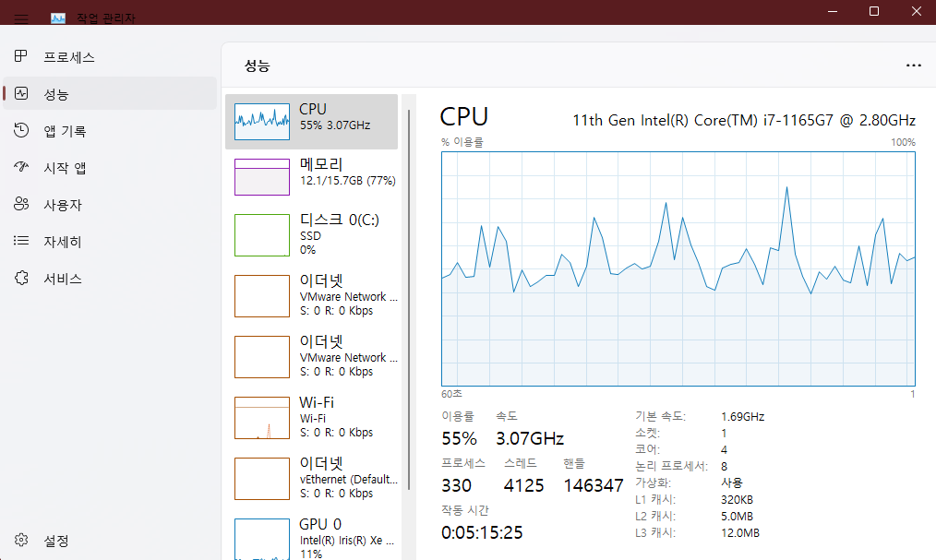
Task: Open the 프로세스 page icon
Action: point(21,56)
